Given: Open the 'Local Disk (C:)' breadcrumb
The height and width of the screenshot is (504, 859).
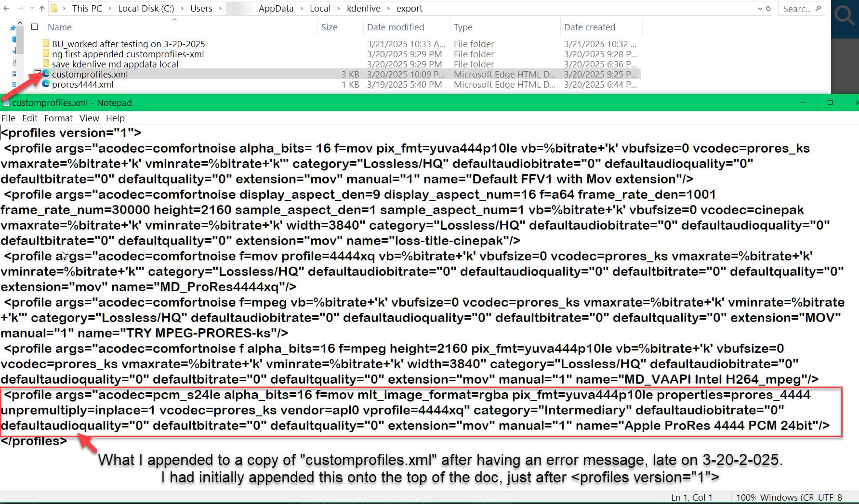Looking at the screenshot, I should 146,9.
